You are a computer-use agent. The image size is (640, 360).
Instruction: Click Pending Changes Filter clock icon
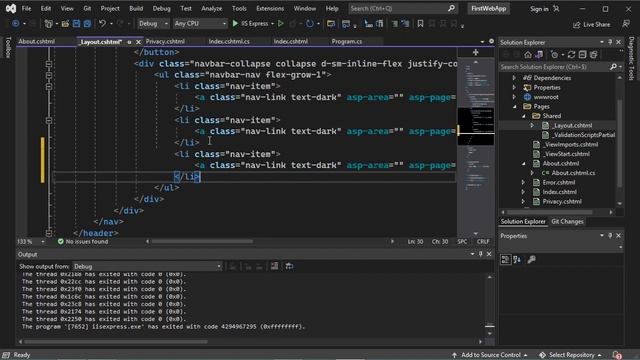[554, 54]
